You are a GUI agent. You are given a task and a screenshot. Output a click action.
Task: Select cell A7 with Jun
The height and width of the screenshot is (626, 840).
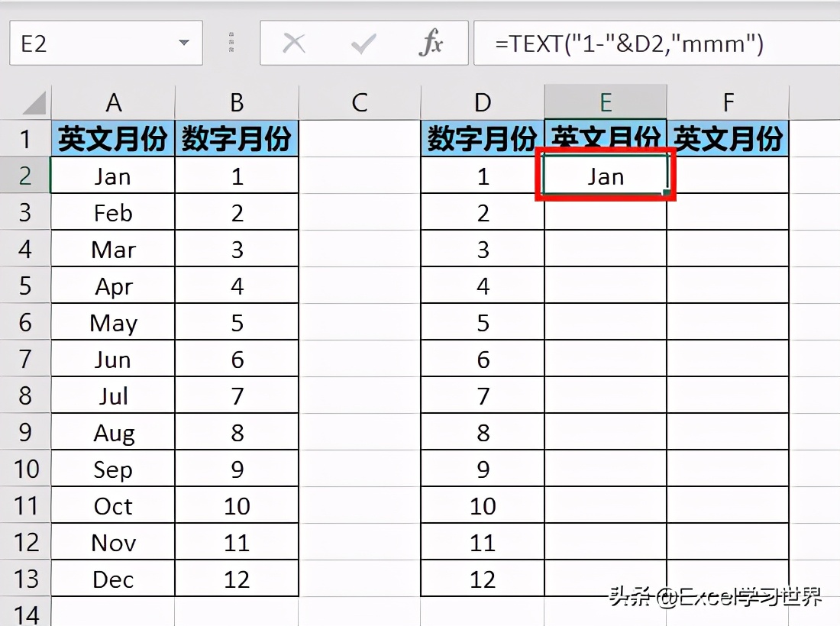[x=113, y=359]
